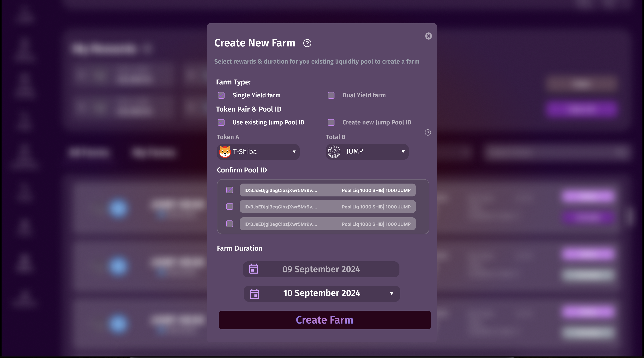
Task: Click calendar icon for 09 September date
Action: click(x=253, y=269)
